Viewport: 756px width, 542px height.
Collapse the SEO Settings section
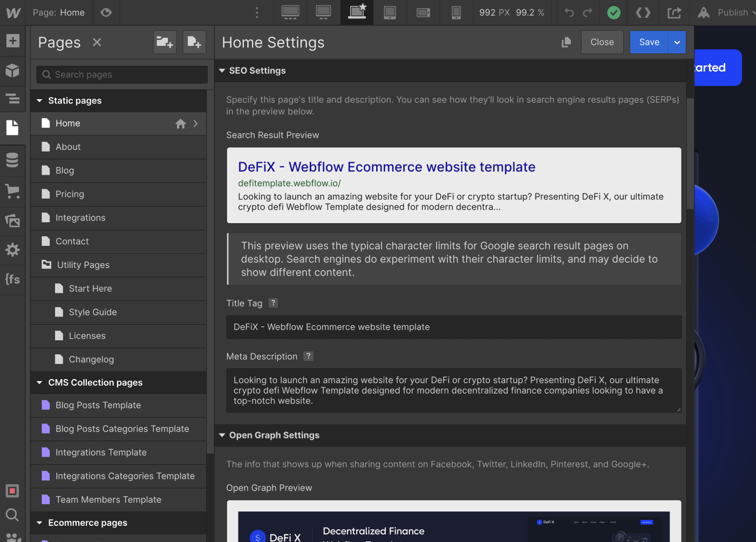tap(222, 70)
